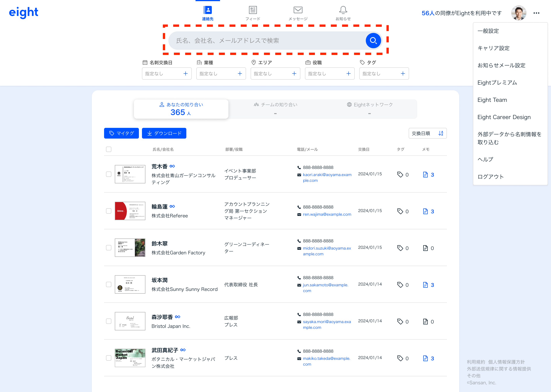Click the 56人 colleagues link

tap(428, 13)
